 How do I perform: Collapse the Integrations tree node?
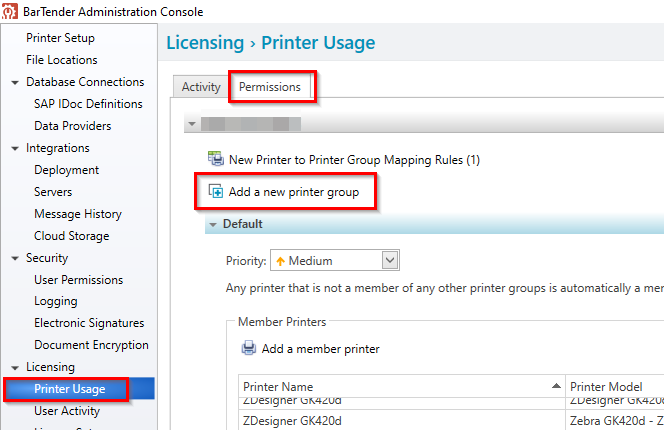tap(15, 148)
